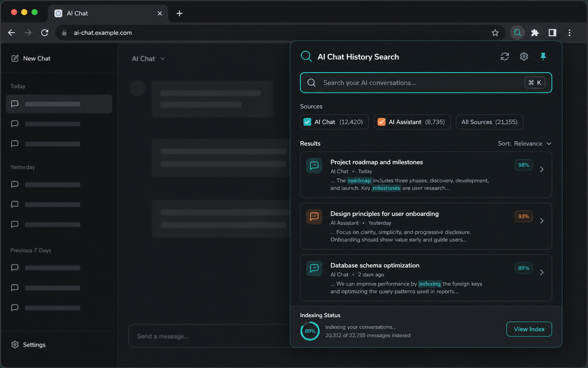Viewport: 588px width, 368px height.
Task: Click the Yesterday sidebar heading
Action: tap(23, 167)
